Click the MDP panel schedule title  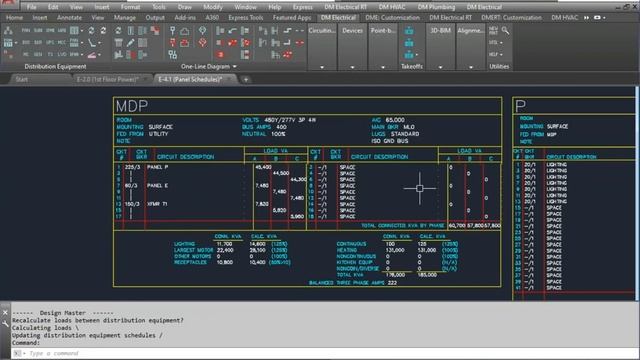tap(131, 106)
